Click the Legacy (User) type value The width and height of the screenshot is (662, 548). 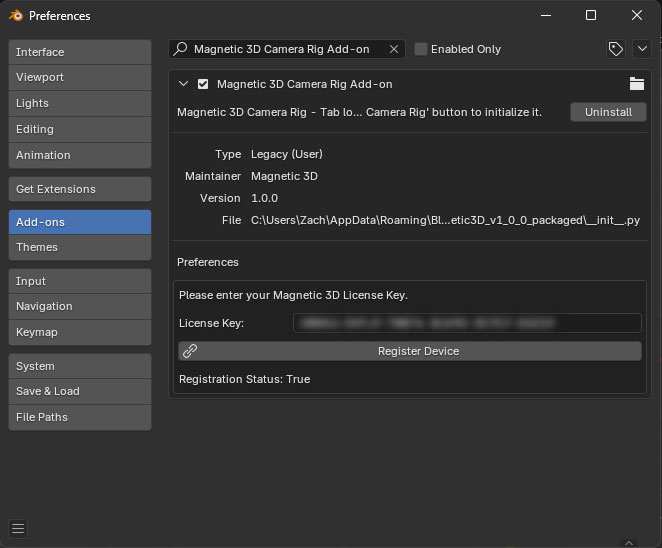[287, 154]
